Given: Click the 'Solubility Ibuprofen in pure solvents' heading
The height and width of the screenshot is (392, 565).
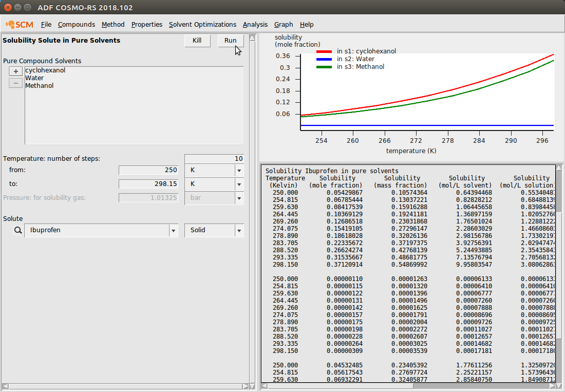Looking at the screenshot, I should click(332, 171).
